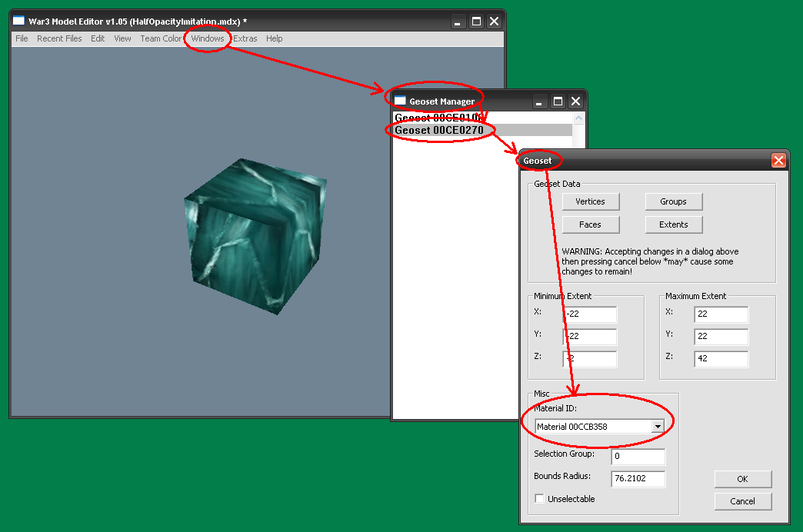Click the Selection Group field
Screen dimensions: 803x532
click(x=638, y=456)
